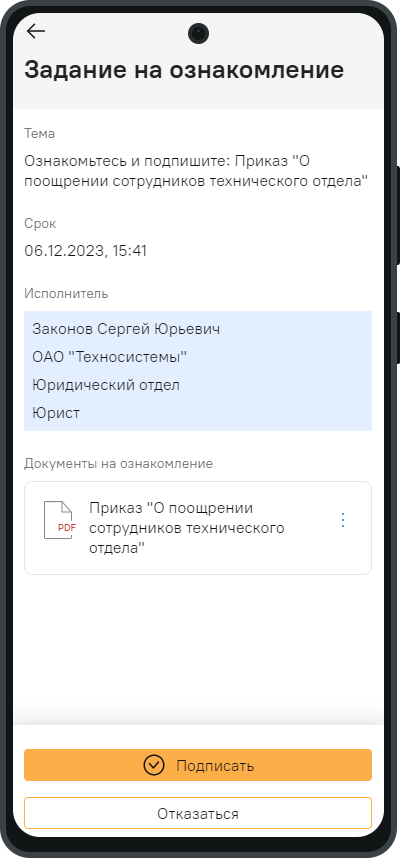Image resolution: width=400 pixels, height=858 pixels.
Task: Click the Юрист position line
Action: click(56, 413)
